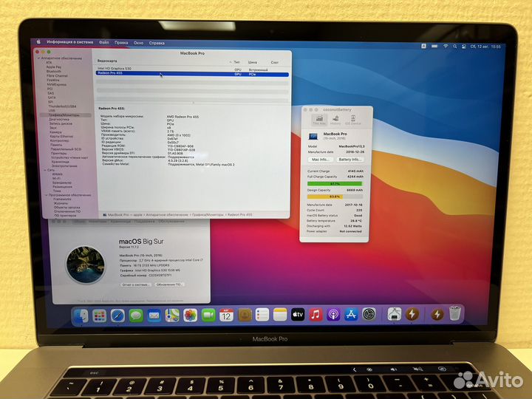Open System Preferences from the Dock
The width and height of the screenshot is (532, 399).
pyautogui.click(x=369, y=315)
